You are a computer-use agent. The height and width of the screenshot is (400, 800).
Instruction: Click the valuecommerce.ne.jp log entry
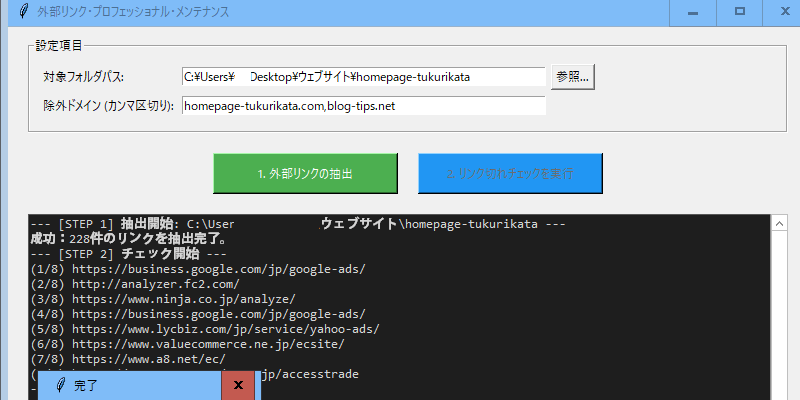188,344
